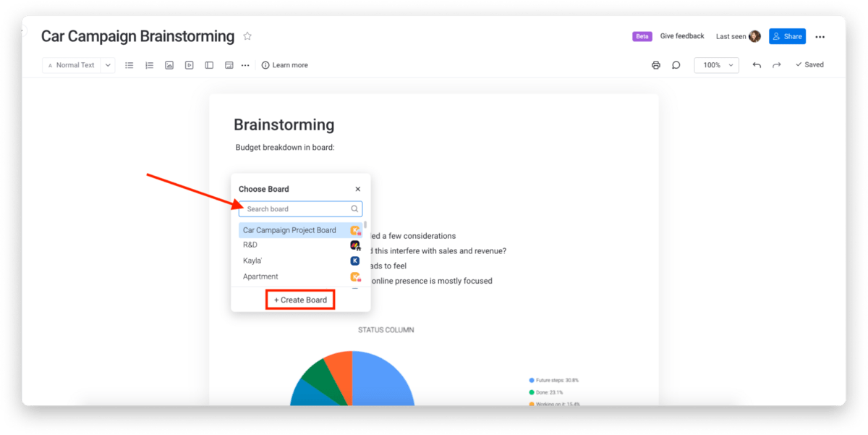Open the 100% zoom dropdown

(x=716, y=65)
